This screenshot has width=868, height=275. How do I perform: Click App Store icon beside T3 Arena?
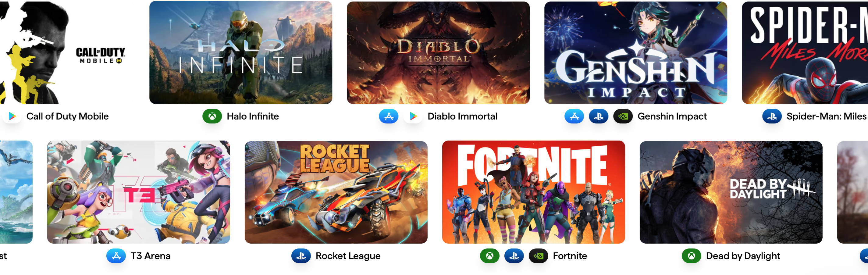[116, 256]
